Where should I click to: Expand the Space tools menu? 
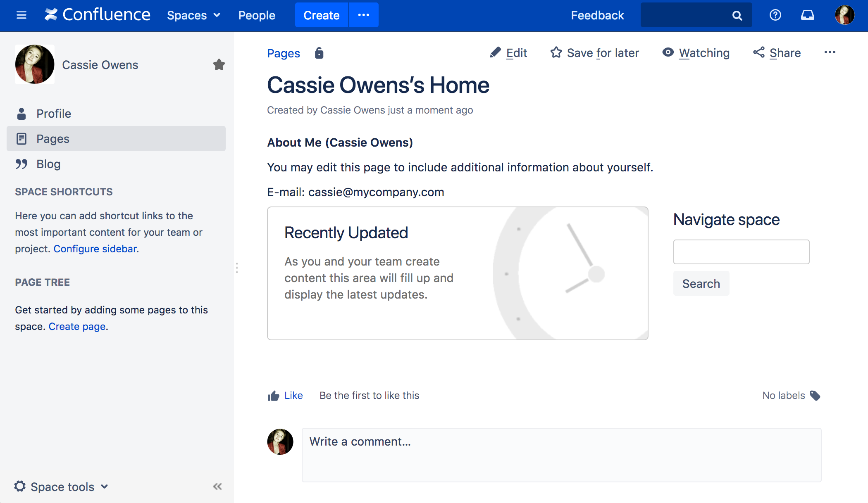[61, 486]
